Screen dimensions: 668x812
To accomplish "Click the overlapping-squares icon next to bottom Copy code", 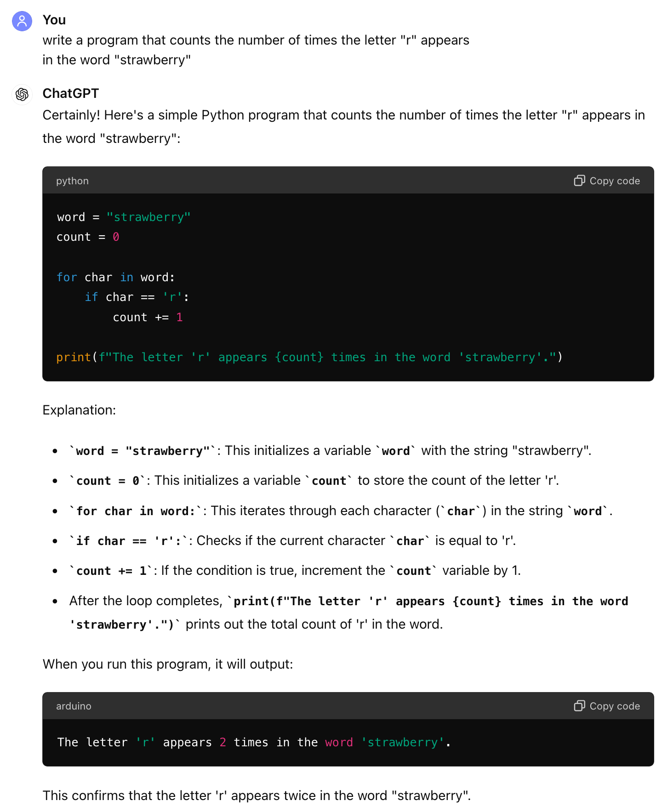I will [x=580, y=706].
